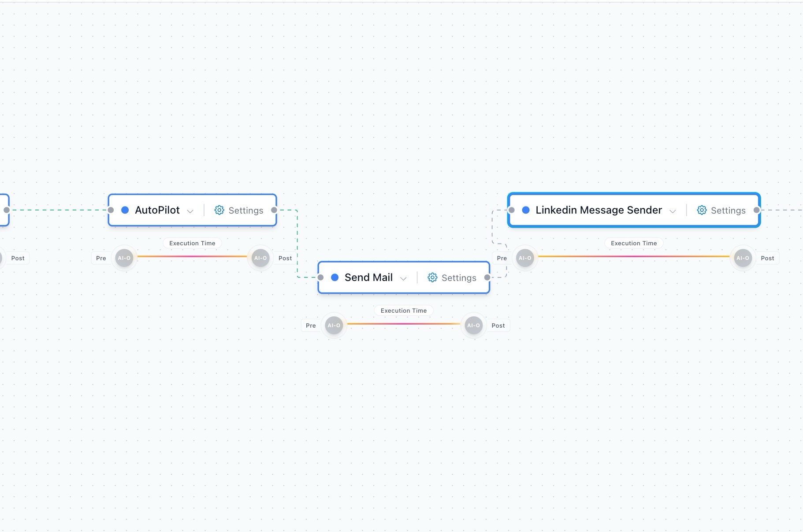The width and height of the screenshot is (803, 532).
Task: Open the Linkedin Message Sender dropdown chevron
Action: (x=673, y=211)
